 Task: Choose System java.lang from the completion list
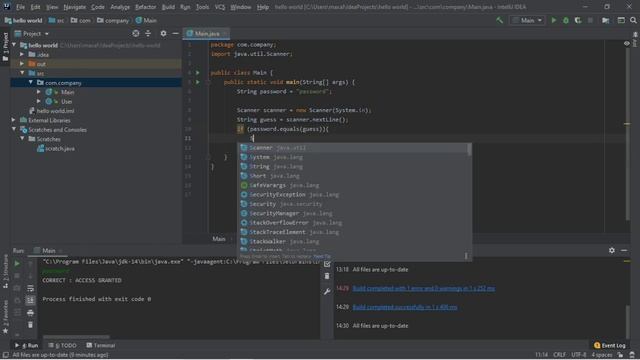353,157
